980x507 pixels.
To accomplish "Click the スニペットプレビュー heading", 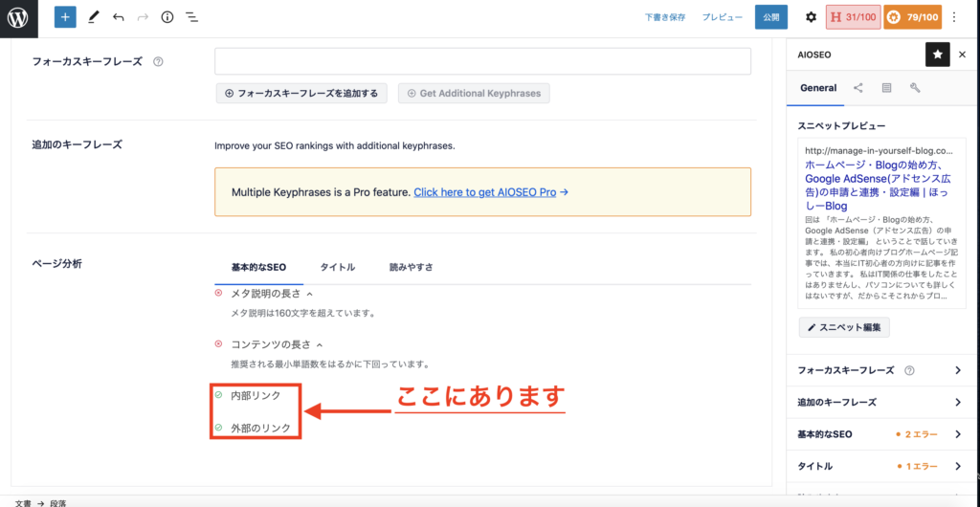I will 841,125.
